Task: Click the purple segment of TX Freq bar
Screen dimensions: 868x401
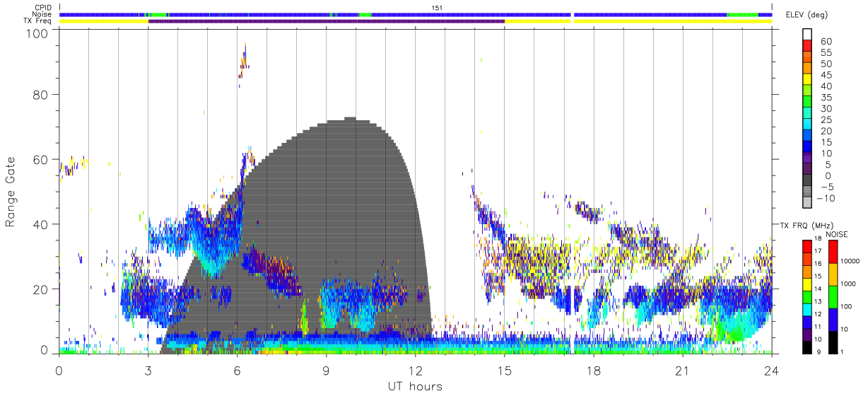Action: (x=327, y=21)
